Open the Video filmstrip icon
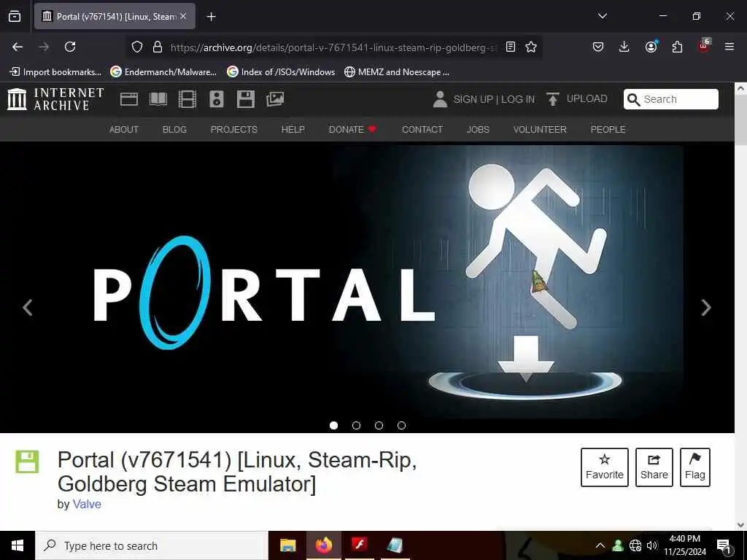This screenshot has height=560, width=747. tap(187, 99)
